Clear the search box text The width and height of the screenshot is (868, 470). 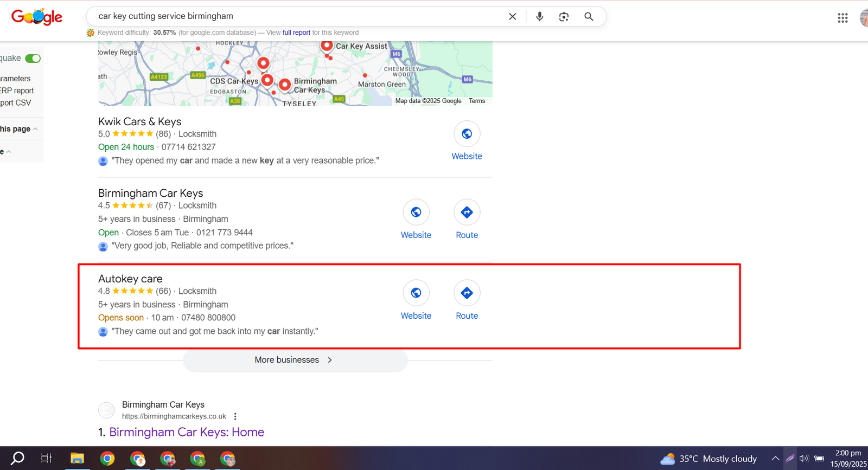tap(512, 17)
